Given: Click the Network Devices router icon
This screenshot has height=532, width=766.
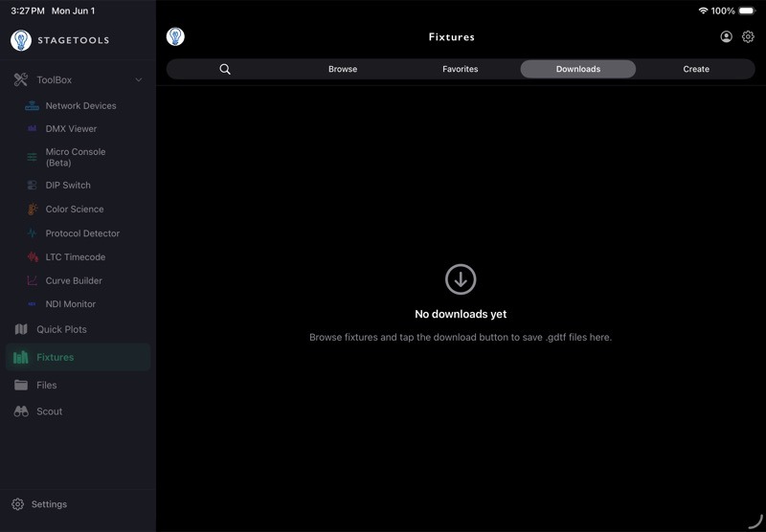Looking at the screenshot, I should coord(32,105).
